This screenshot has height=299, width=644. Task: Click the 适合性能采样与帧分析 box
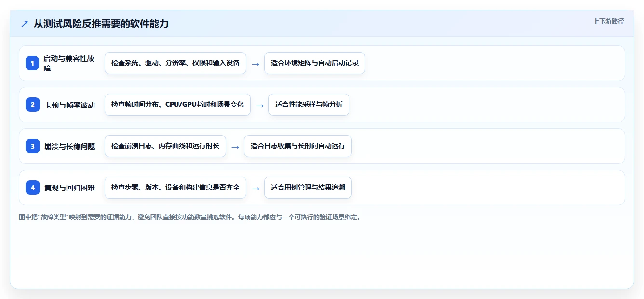(x=309, y=105)
